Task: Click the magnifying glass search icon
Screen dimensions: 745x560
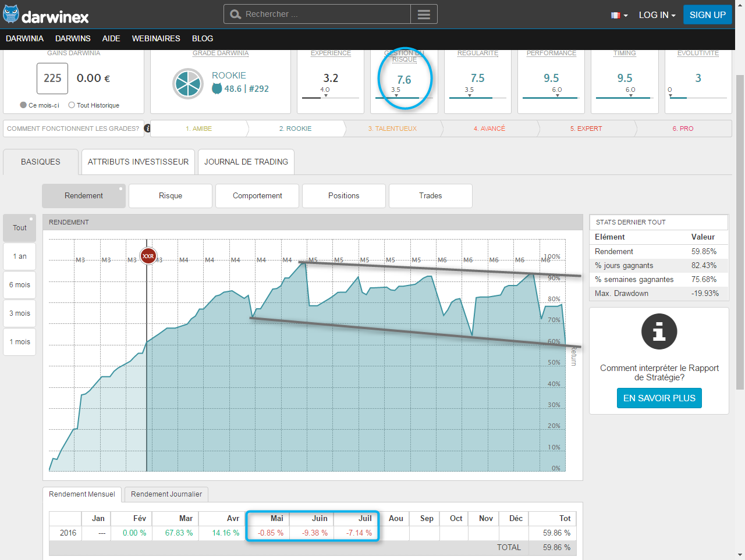Action: (236, 15)
